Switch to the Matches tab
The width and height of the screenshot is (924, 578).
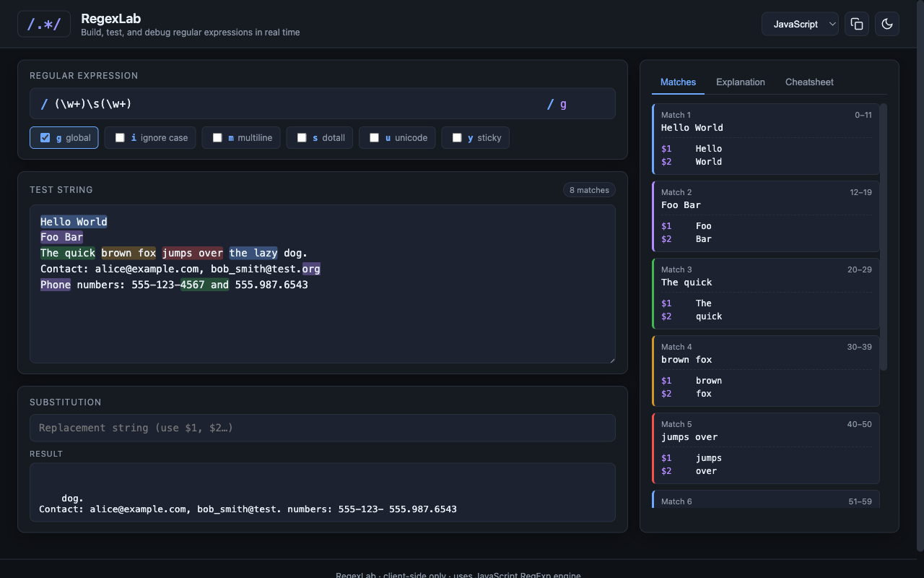coord(678,82)
